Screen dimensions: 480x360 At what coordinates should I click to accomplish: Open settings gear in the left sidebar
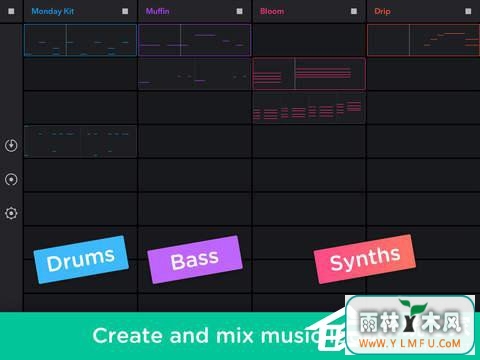11,213
